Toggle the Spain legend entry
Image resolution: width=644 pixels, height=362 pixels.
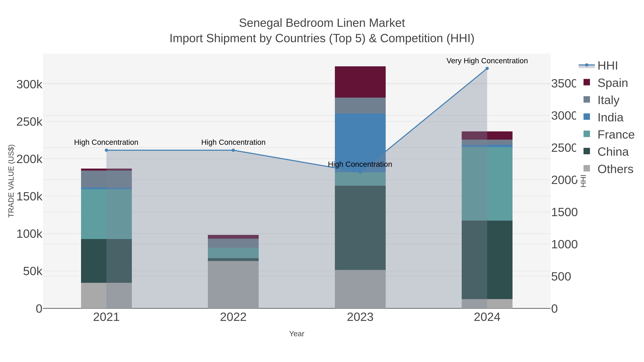coord(606,83)
